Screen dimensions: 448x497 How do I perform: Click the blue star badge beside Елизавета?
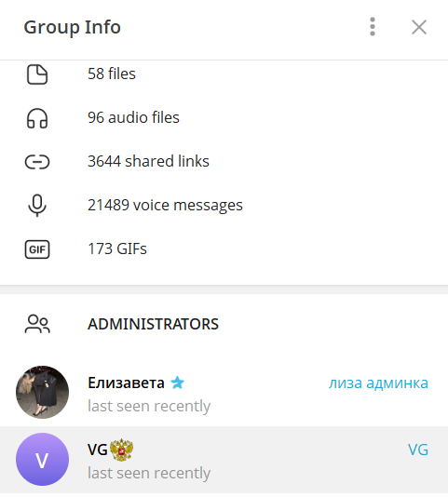177,383
